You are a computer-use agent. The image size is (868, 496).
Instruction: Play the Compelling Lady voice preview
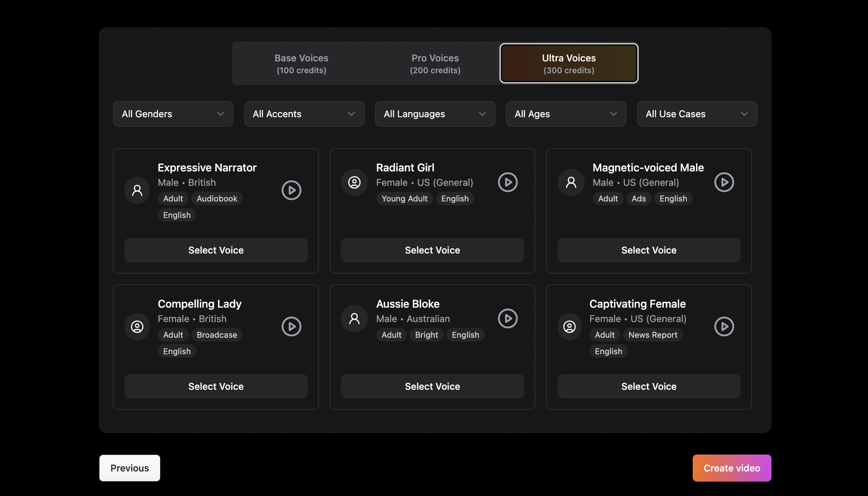point(291,326)
